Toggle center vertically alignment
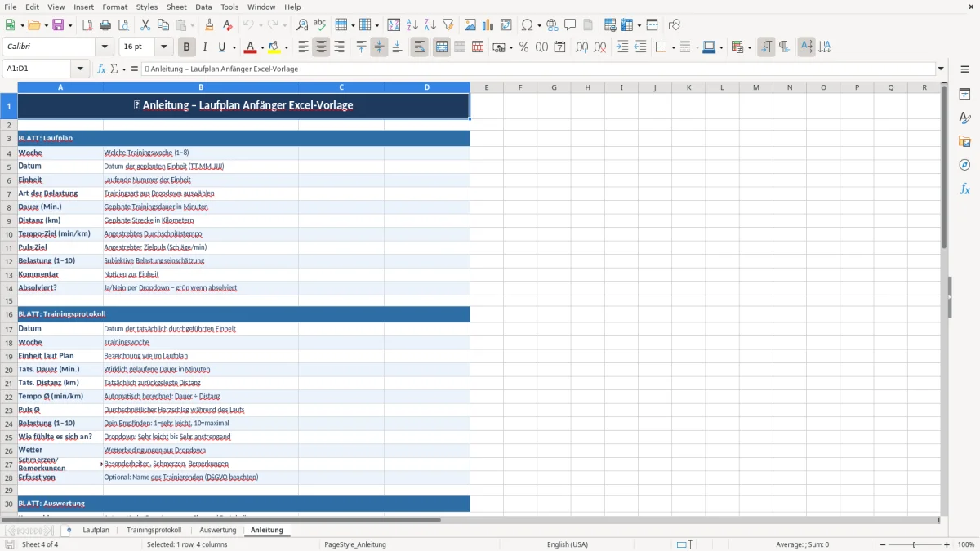The height and width of the screenshot is (551, 980). point(379,47)
